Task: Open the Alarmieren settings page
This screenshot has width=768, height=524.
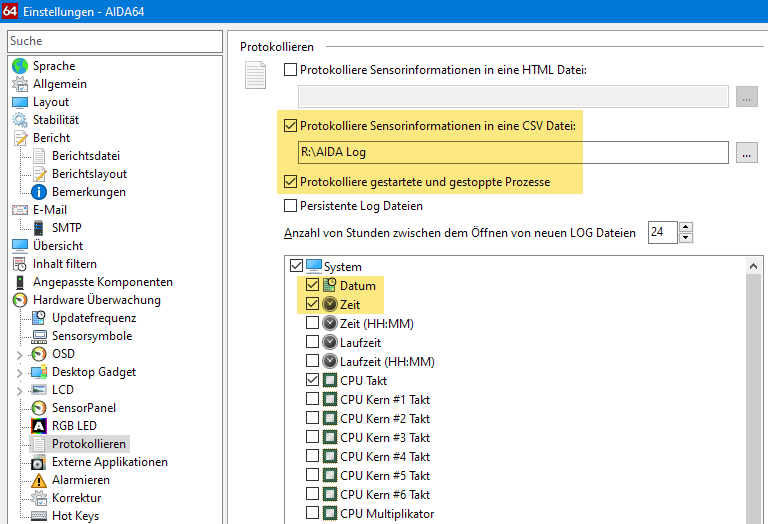Action: coord(81,480)
